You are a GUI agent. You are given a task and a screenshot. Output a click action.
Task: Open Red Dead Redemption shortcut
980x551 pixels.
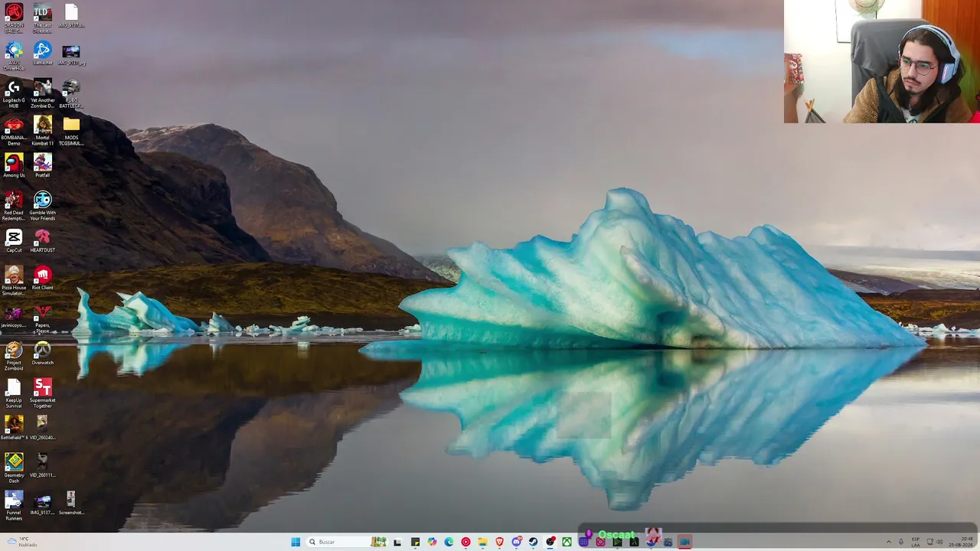point(14,206)
